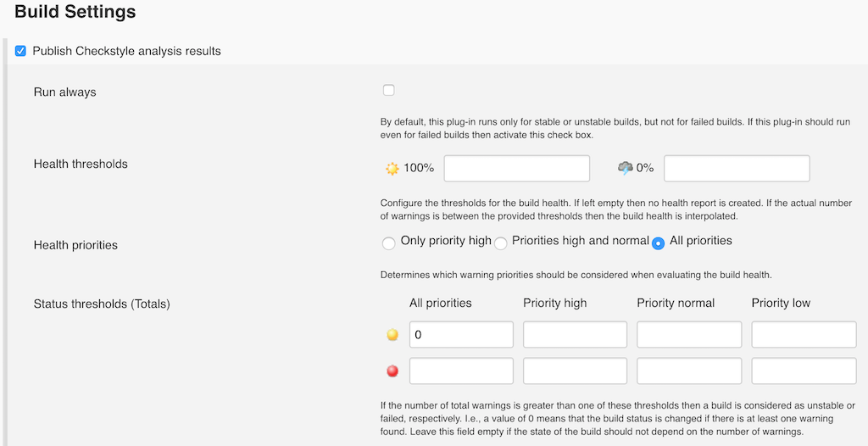The height and width of the screenshot is (446, 868).
Task: Click the unstable Priority normal threshold field
Action: pyautogui.click(x=689, y=334)
